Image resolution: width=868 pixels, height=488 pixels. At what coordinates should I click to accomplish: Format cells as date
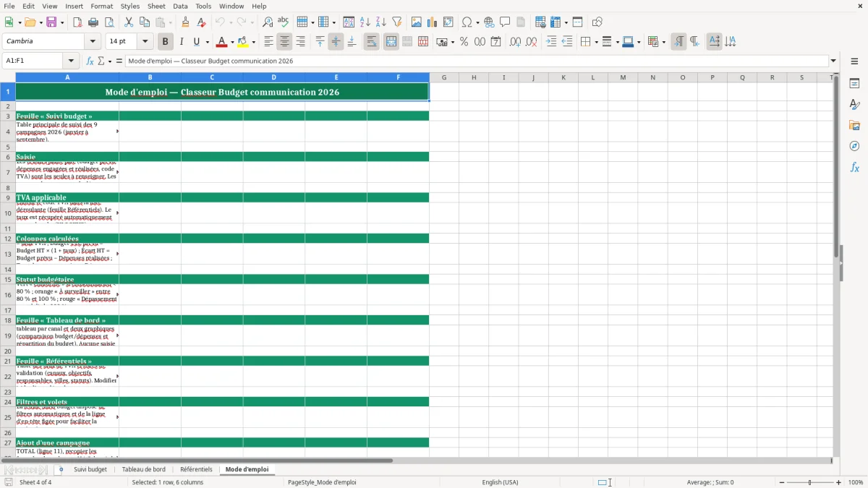(x=496, y=42)
